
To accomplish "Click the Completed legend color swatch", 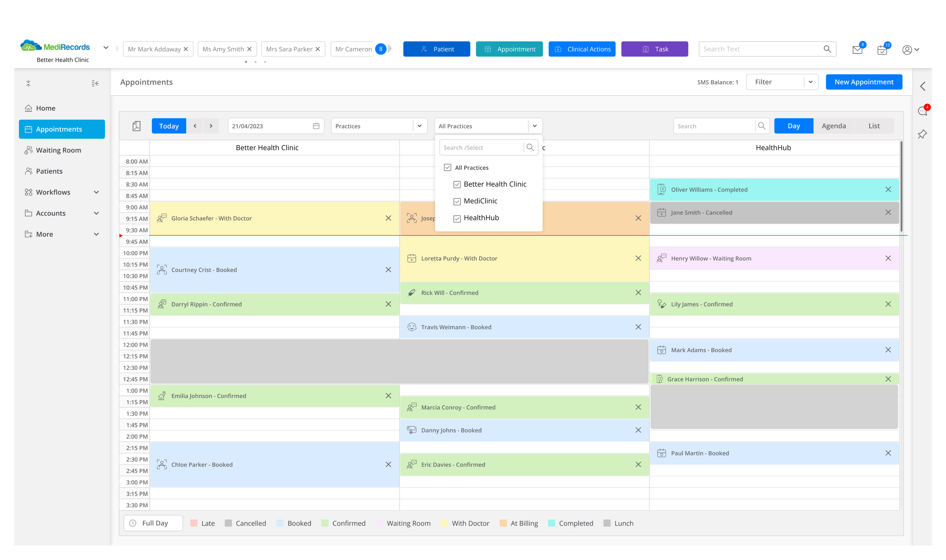I will (551, 523).
